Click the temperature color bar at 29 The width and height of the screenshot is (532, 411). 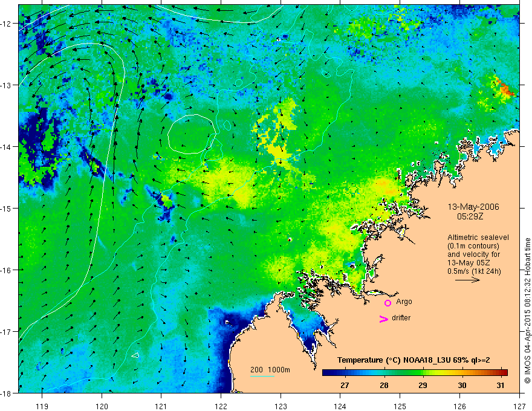[x=423, y=373]
